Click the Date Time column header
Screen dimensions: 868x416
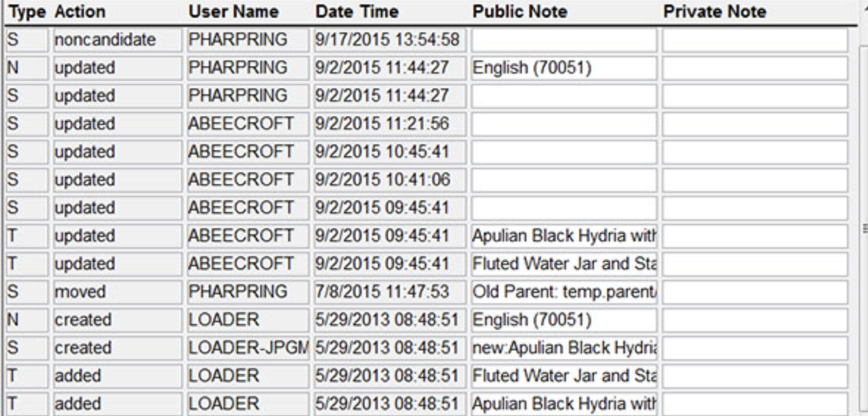coord(356,12)
